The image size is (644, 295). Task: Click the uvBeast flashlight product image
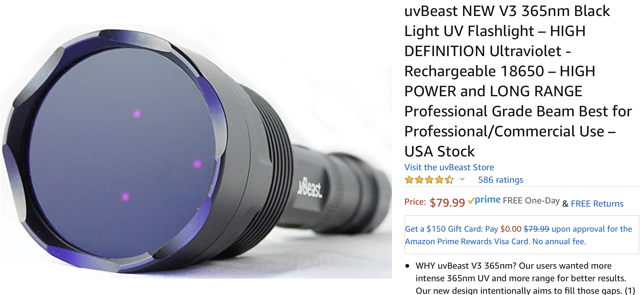coord(196,151)
